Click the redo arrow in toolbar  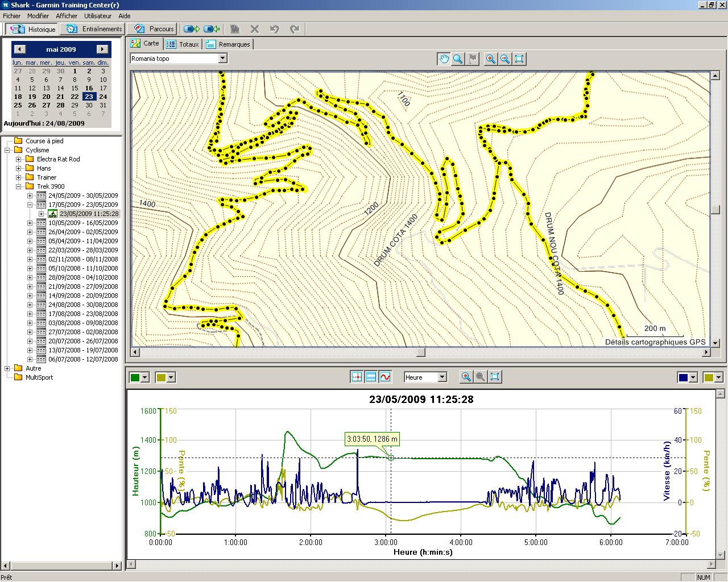[294, 29]
